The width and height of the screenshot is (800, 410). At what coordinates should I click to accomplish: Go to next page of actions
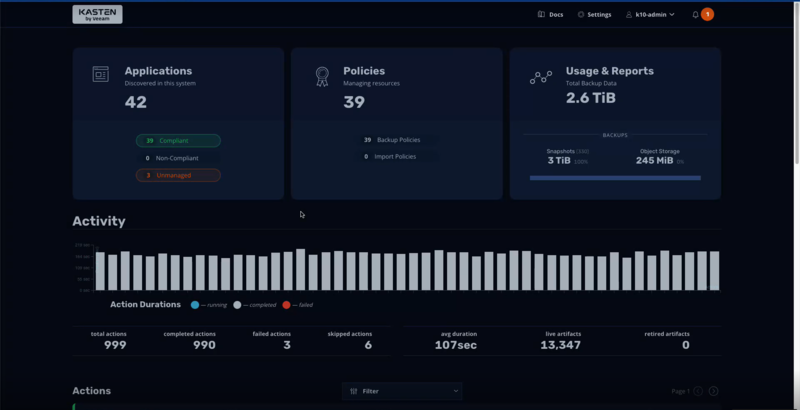coord(713,391)
